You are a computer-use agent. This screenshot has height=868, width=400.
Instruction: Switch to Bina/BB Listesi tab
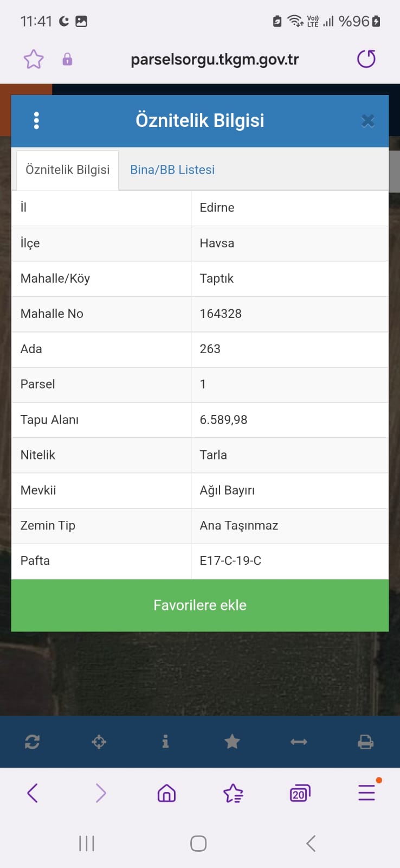pyautogui.click(x=172, y=170)
